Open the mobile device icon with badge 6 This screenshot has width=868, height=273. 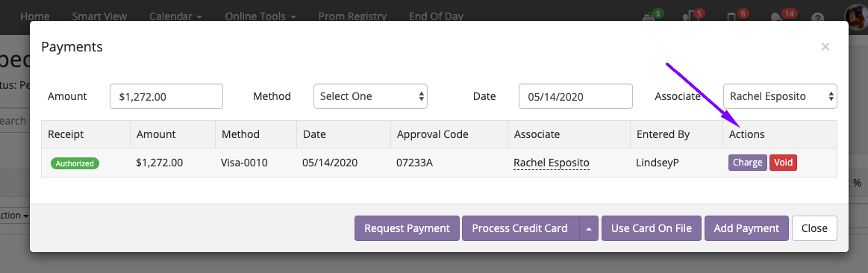[734, 16]
